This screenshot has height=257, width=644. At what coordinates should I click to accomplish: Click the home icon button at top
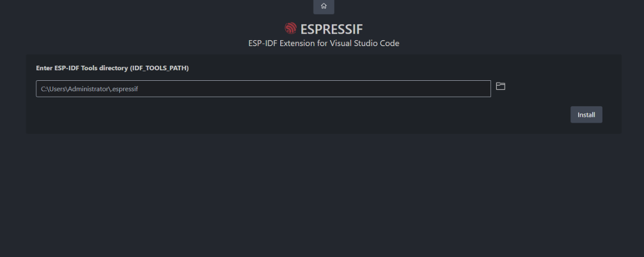point(324,6)
